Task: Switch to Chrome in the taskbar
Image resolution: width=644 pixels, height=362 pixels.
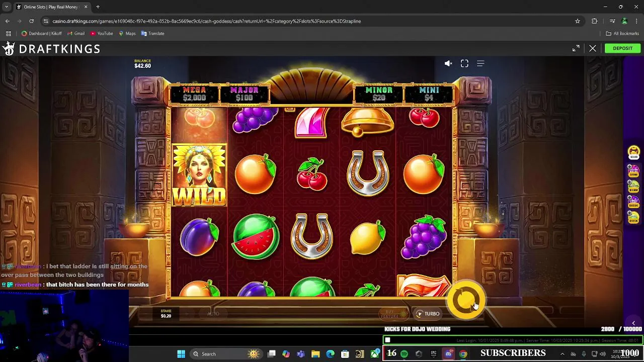Action: 463,354
